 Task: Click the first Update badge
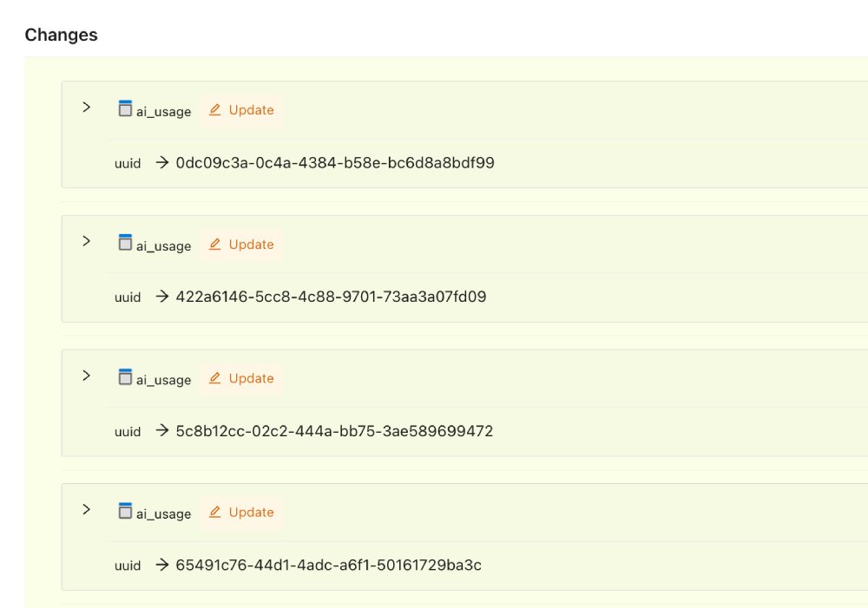241,110
